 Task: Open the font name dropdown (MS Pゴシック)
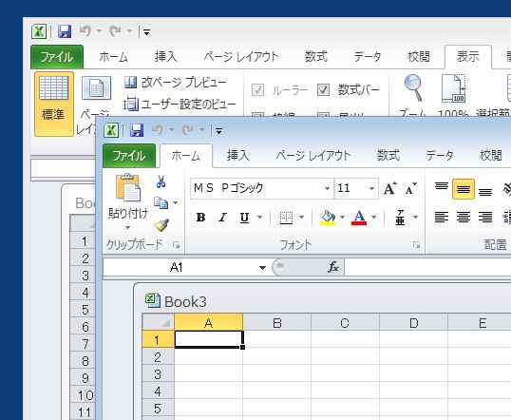[327, 188]
